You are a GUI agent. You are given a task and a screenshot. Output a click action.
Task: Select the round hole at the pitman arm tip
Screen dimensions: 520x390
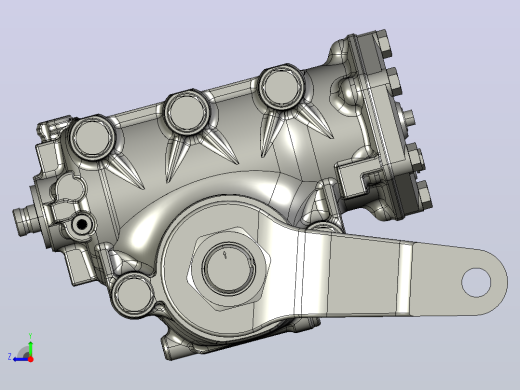coord(476,282)
